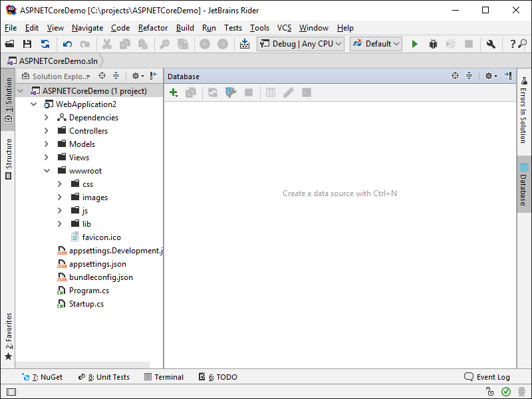Open the NuGet tool window

pyautogui.click(x=42, y=377)
